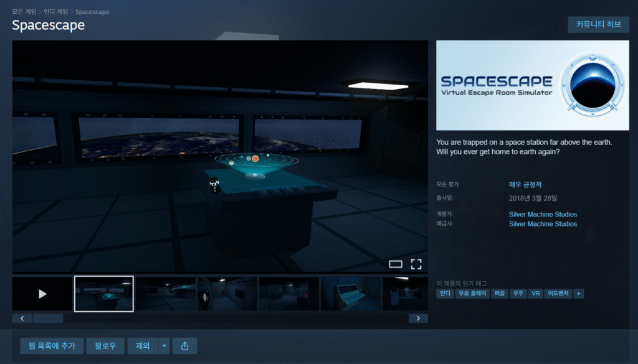Go back using the left carousel arrow
This screenshot has height=364, width=638.
point(22,317)
